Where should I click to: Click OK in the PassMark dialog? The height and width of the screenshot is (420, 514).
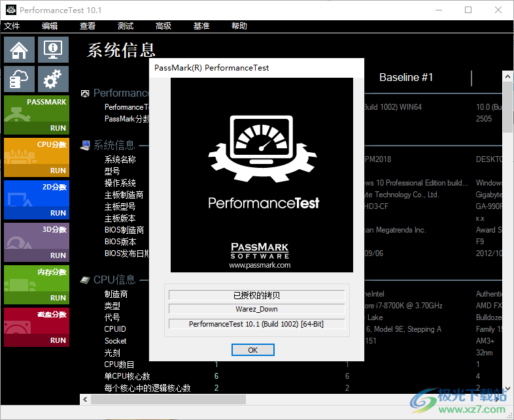[252, 350]
